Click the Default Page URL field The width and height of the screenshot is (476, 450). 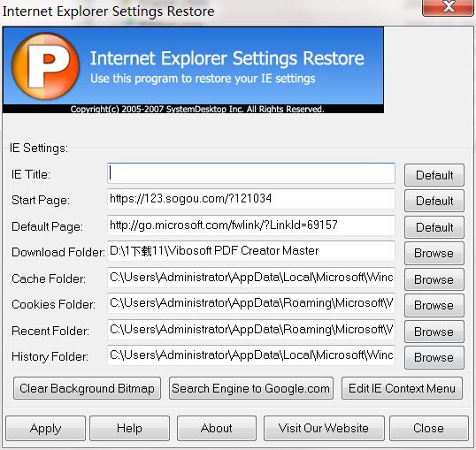click(251, 225)
